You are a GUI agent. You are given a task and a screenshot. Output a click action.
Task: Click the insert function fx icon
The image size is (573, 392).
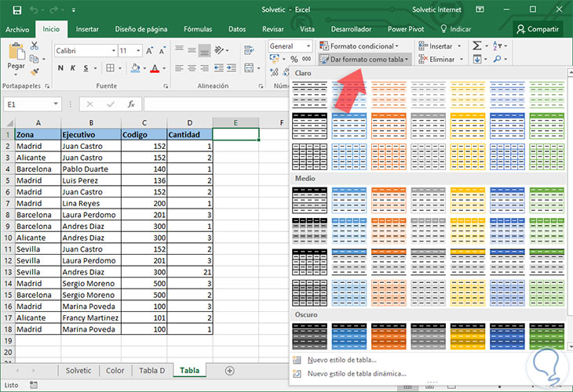(x=131, y=103)
